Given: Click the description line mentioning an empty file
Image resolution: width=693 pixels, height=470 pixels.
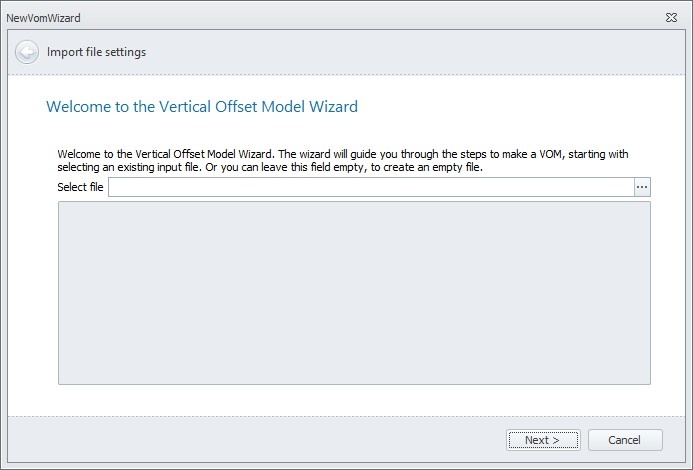Looking at the screenshot, I should click(270, 167).
